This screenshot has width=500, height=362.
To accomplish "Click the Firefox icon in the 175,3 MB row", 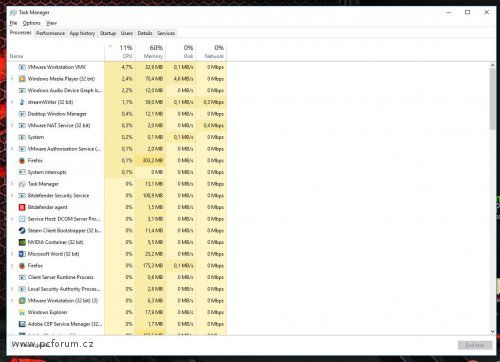I will (x=22, y=266).
